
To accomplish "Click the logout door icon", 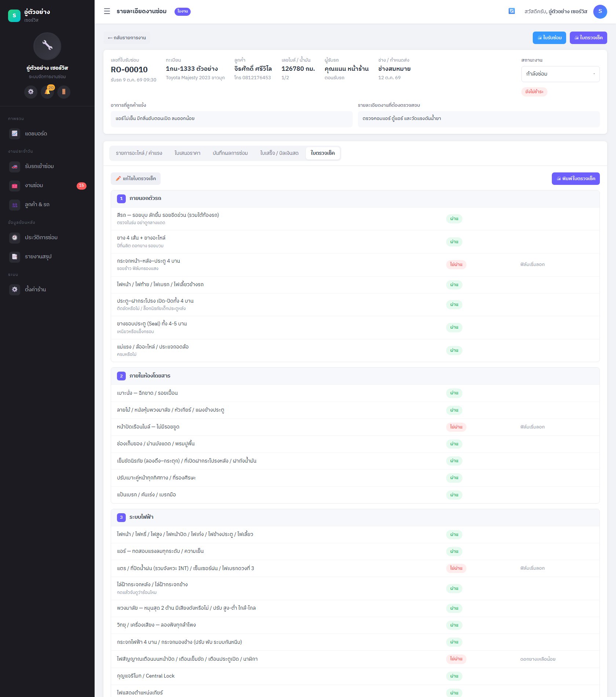I will (x=64, y=92).
